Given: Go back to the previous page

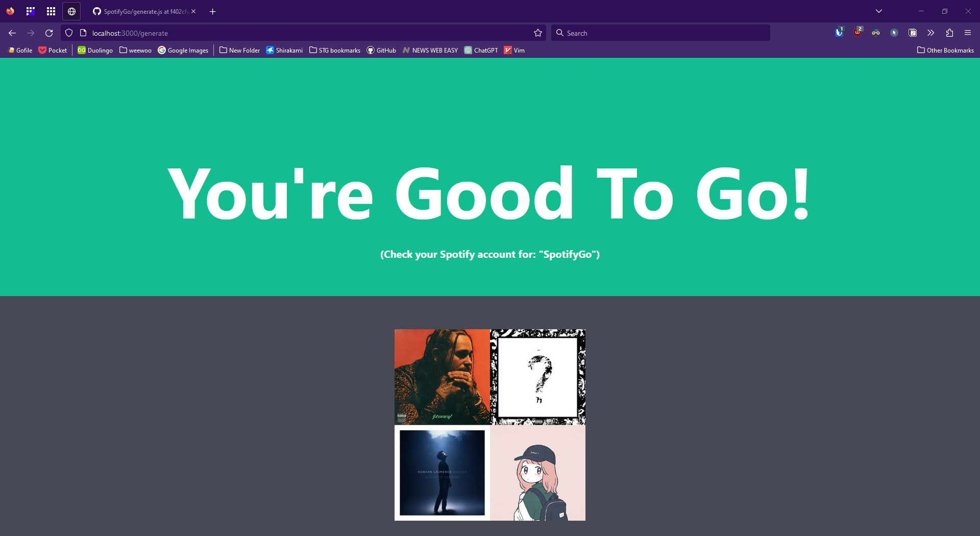Looking at the screenshot, I should pos(12,33).
